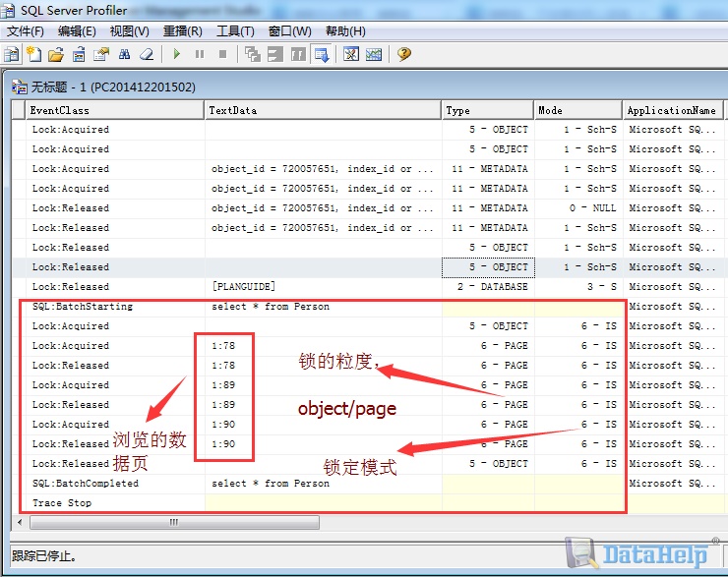Open the 重播(R) menu
The height and width of the screenshot is (577, 728).
[x=182, y=31]
